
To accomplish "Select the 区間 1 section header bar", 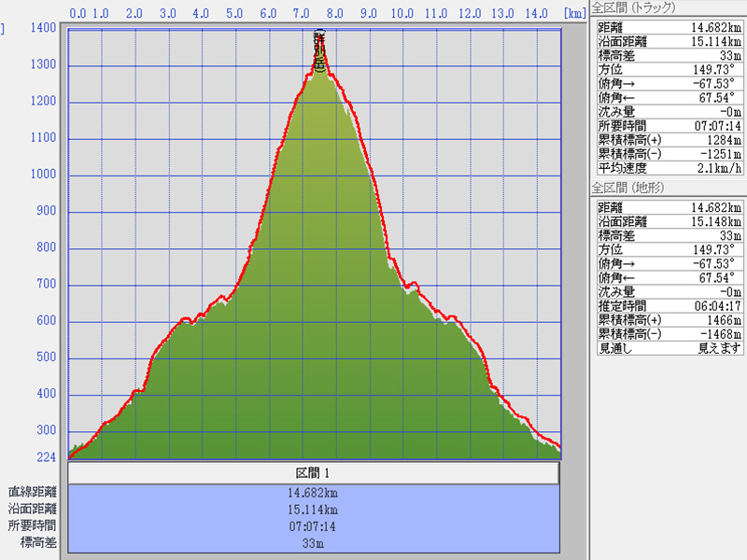I will tap(313, 474).
